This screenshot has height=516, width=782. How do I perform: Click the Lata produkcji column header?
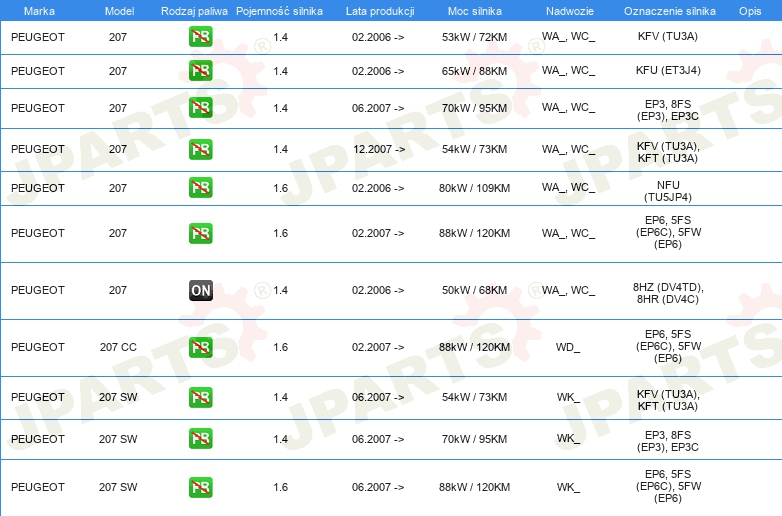(380, 11)
